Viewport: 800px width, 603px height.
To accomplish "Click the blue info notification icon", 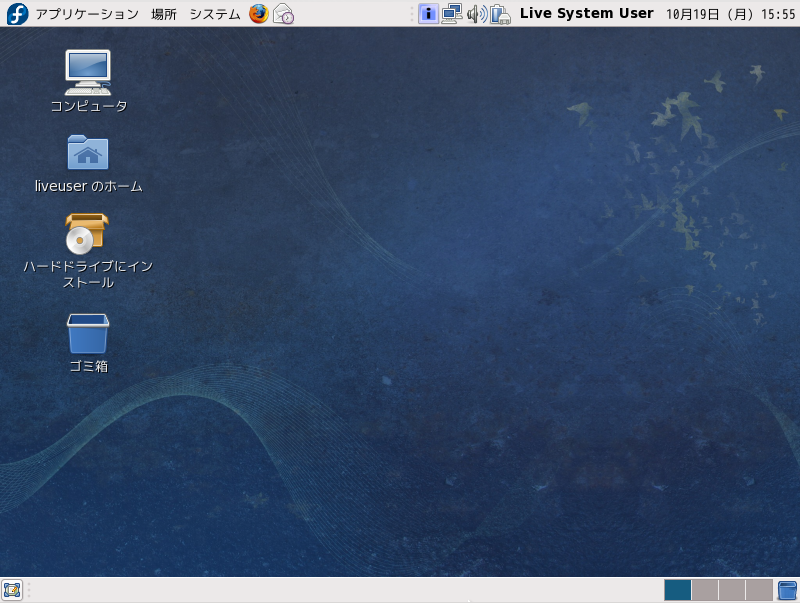I will click(428, 14).
